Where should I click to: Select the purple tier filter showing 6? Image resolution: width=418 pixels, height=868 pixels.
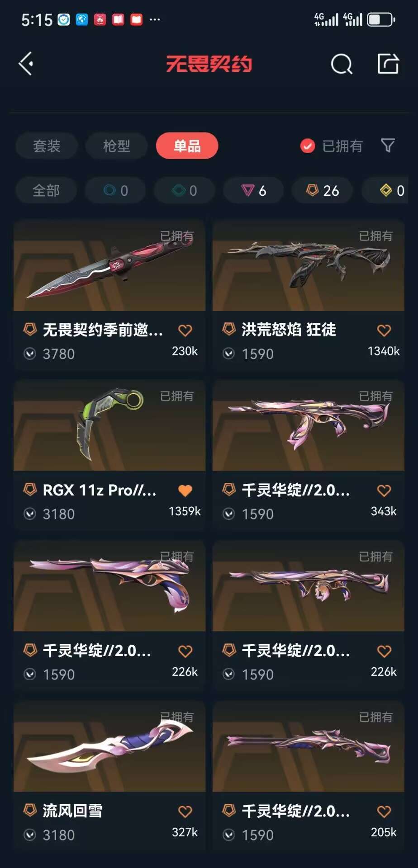coord(253,190)
